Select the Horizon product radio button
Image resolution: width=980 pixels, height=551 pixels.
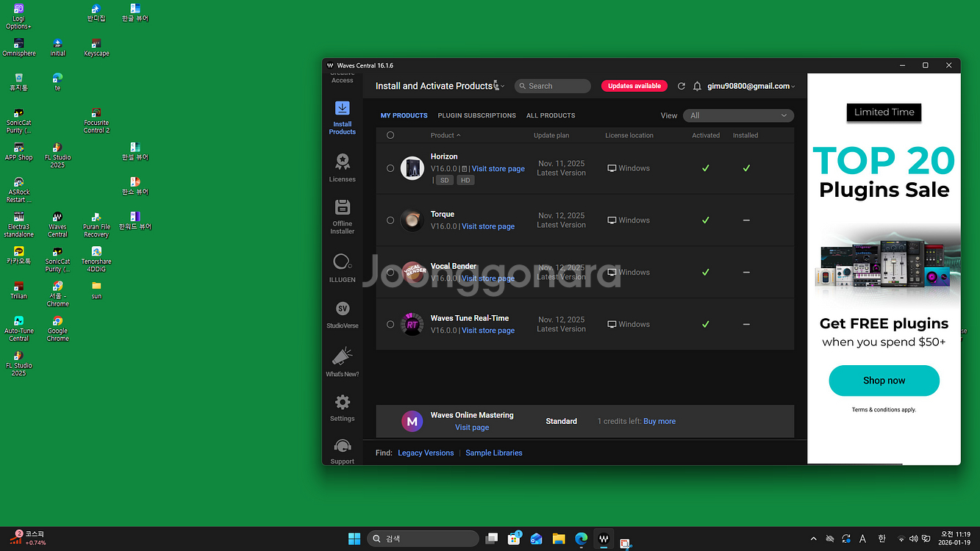coord(390,168)
